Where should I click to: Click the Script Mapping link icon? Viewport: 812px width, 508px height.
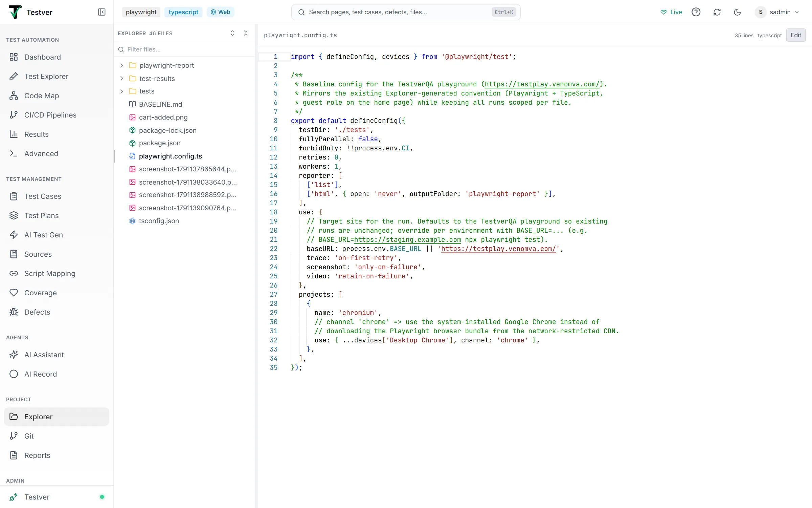point(14,273)
